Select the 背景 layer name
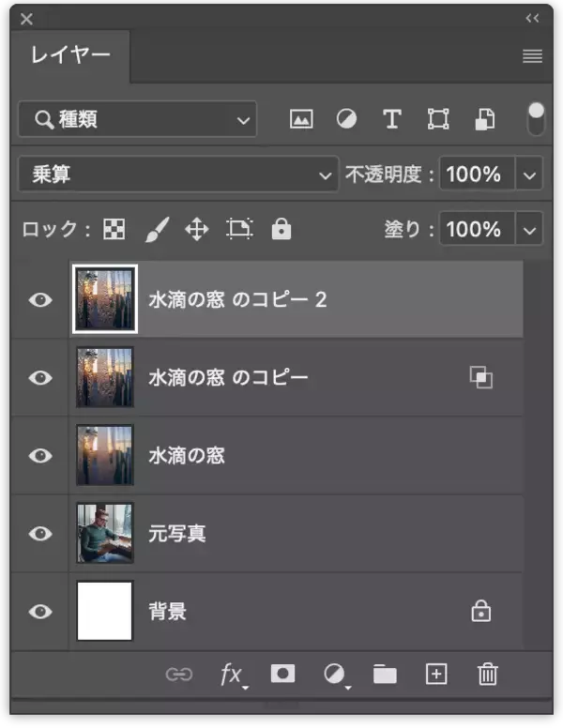563x728 pixels. 168,612
